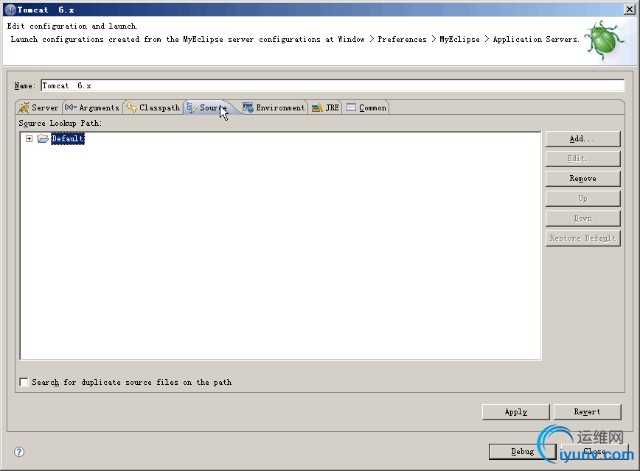The height and width of the screenshot is (471, 640).
Task: Click the Common tab icon
Action: tap(351, 107)
